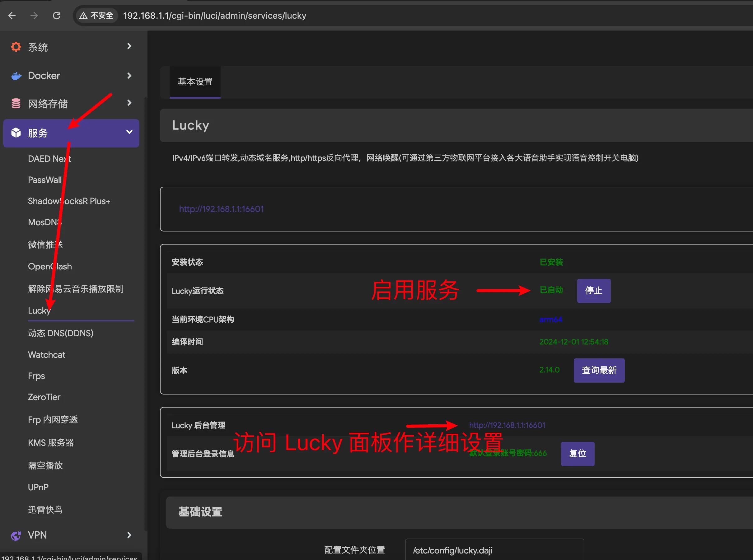Open Frp 内网穿透 service page

click(53, 419)
